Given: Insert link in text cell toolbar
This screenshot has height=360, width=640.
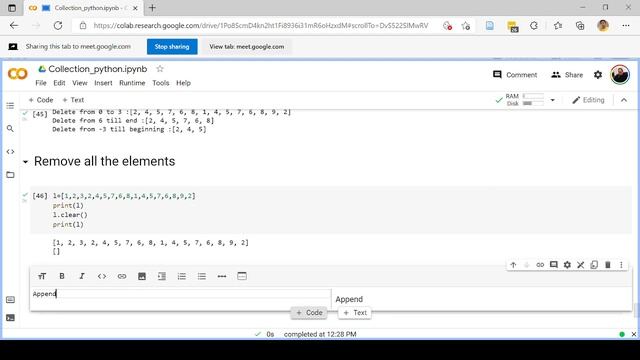Looking at the screenshot, I should click(x=122, y=276).
